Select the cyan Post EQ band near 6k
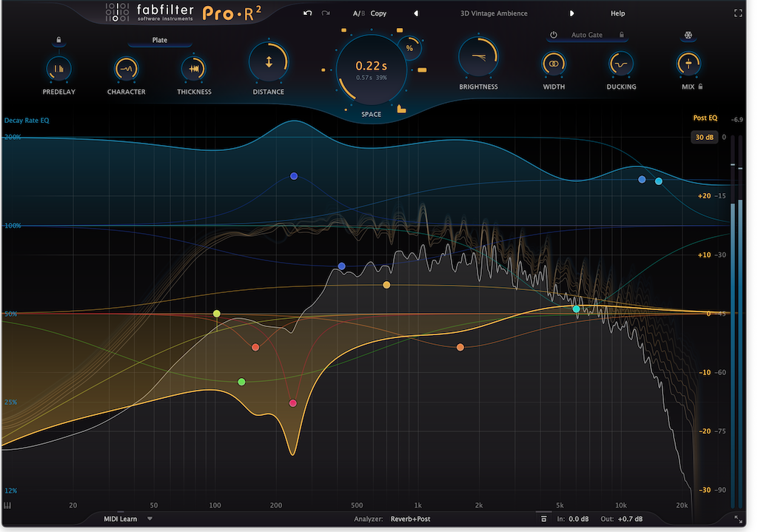The height and width of the screenshot is (532, 758). tap(576, 309)
